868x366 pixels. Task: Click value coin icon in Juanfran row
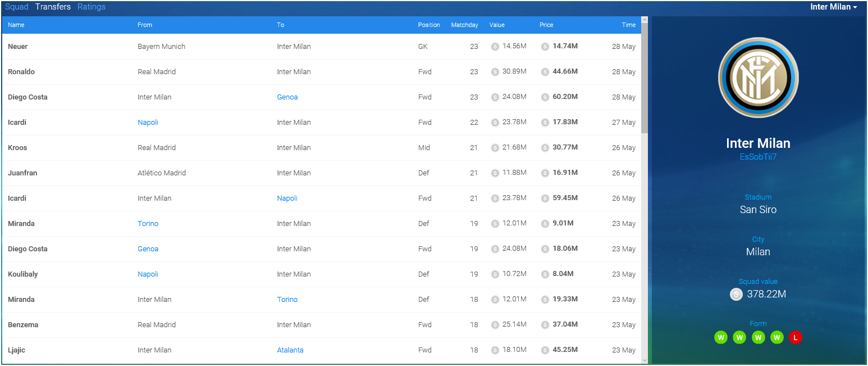click(x=495, y=173)
